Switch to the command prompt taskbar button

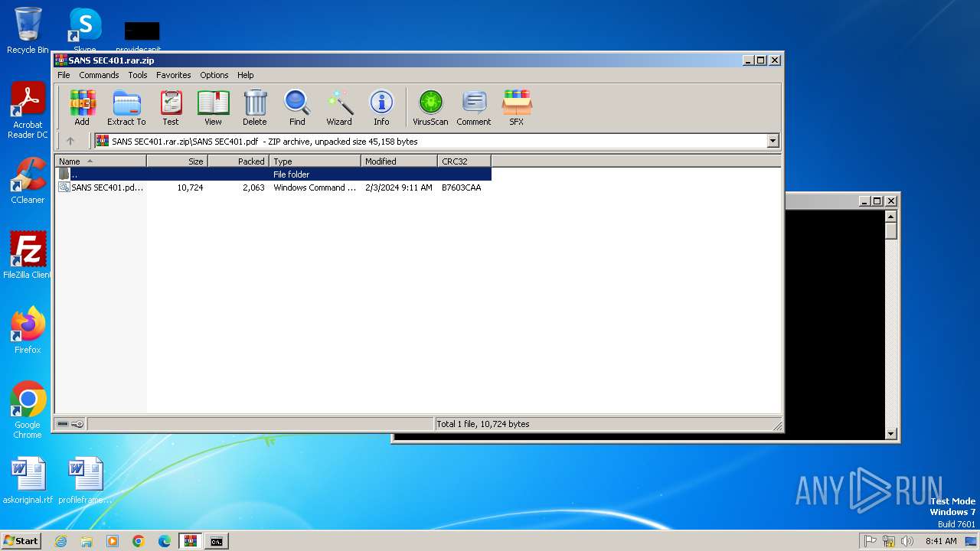coord(217,541)
